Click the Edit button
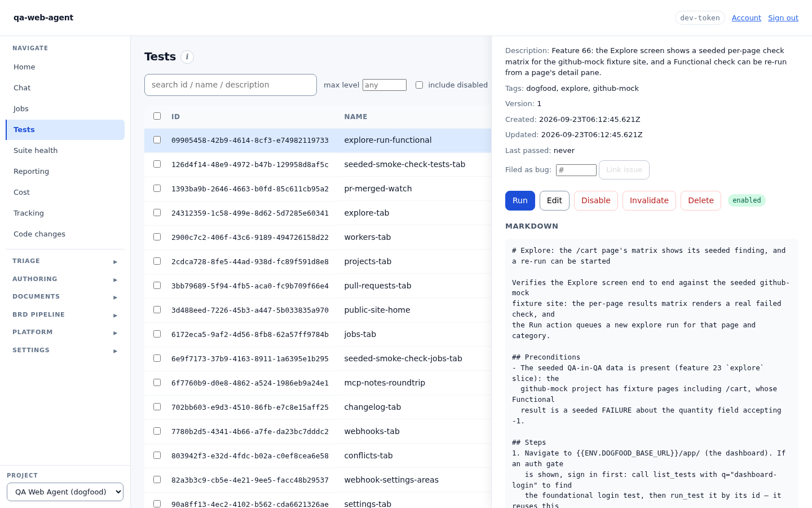Viewport: 812px width, 508px height. pyautogui.click(x=554, y=200)
